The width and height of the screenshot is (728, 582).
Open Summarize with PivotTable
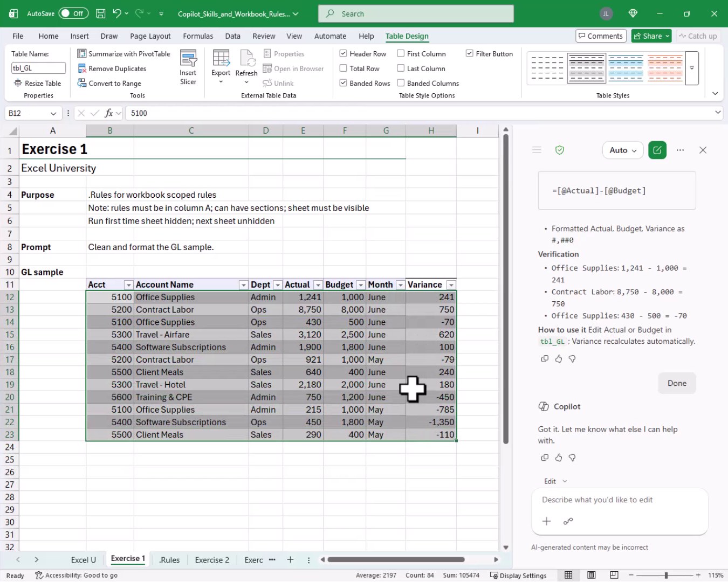pyautogui.click(x=123, y=54)
